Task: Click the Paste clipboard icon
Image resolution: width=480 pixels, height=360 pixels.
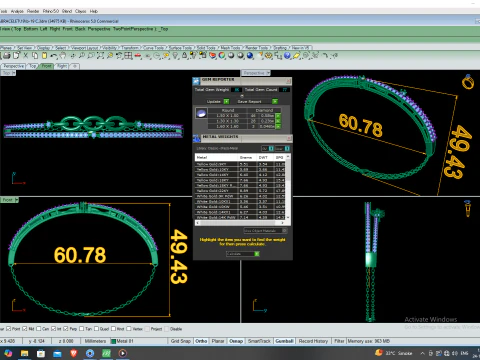Action: coord(44,56)
